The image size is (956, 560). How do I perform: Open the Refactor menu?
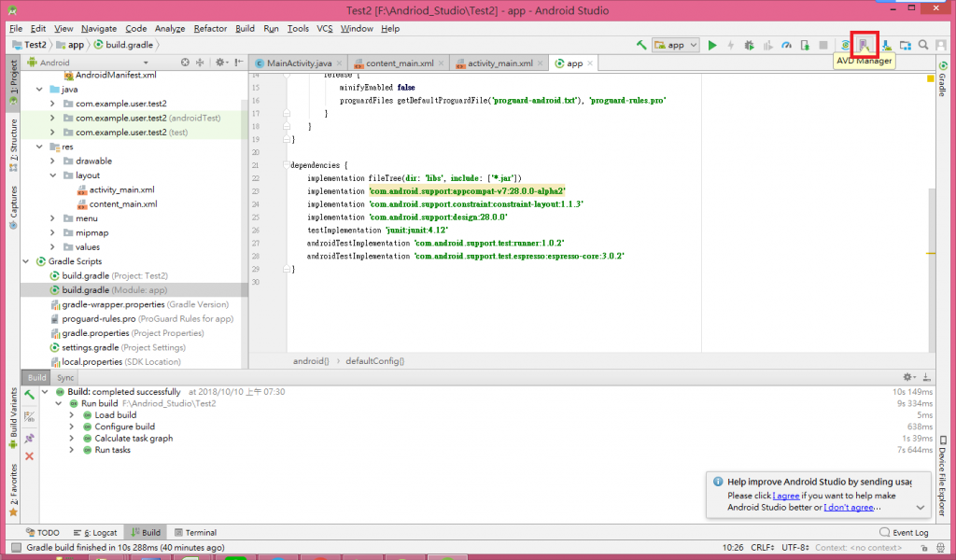210,29
